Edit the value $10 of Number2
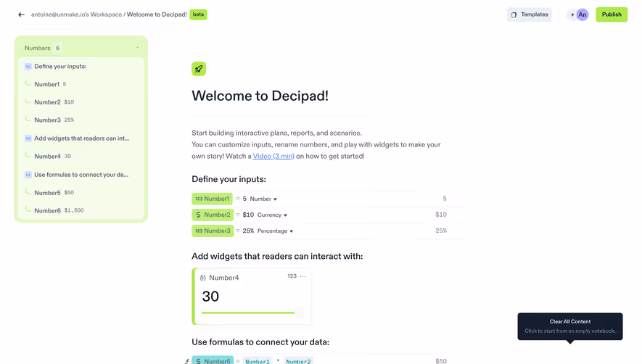642x364 pixels. 248,215
